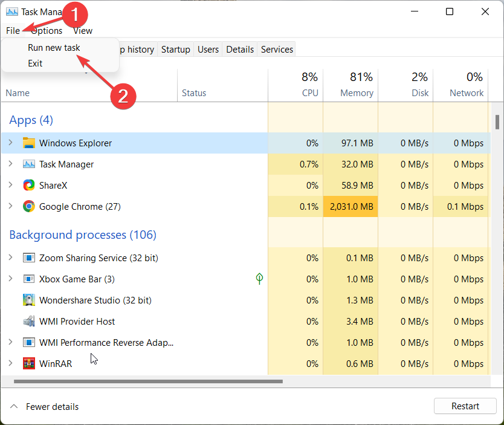504x425 pixels.
Task: Click the Restart button
Action: 465,406
